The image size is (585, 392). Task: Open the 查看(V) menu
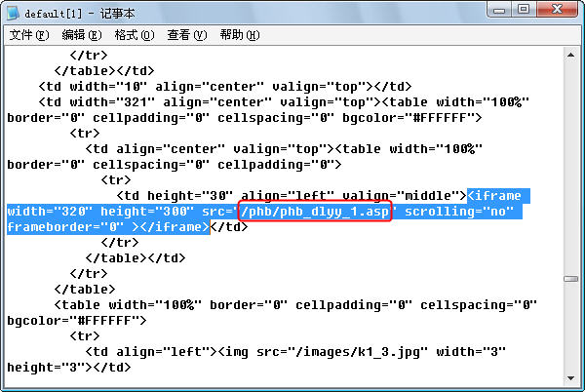(x=187, y=35)
